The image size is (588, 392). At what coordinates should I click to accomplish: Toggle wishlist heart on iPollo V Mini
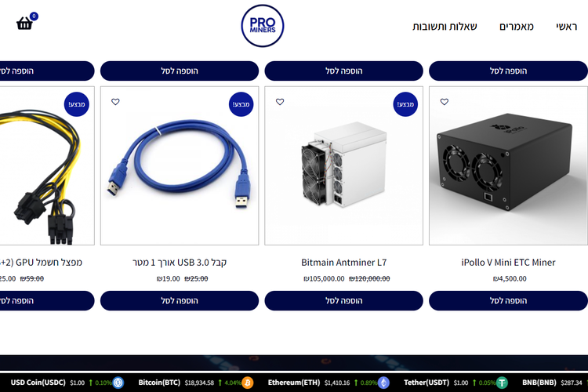(445, 102)
